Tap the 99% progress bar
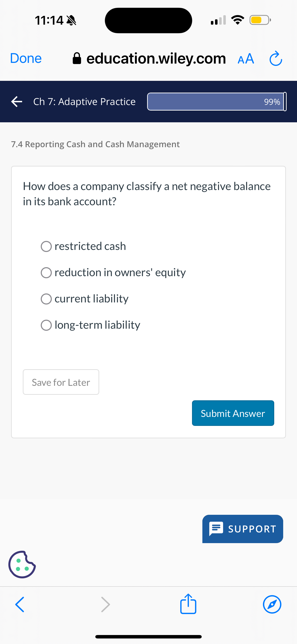The height and width of the screenshot is (644, 297). pyautogui.click(x=216, y=102)
